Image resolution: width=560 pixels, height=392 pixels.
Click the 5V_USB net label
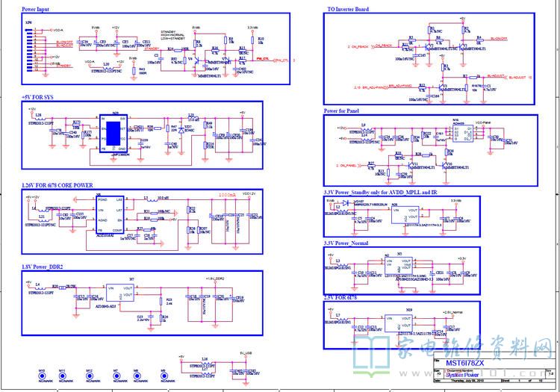246,353
